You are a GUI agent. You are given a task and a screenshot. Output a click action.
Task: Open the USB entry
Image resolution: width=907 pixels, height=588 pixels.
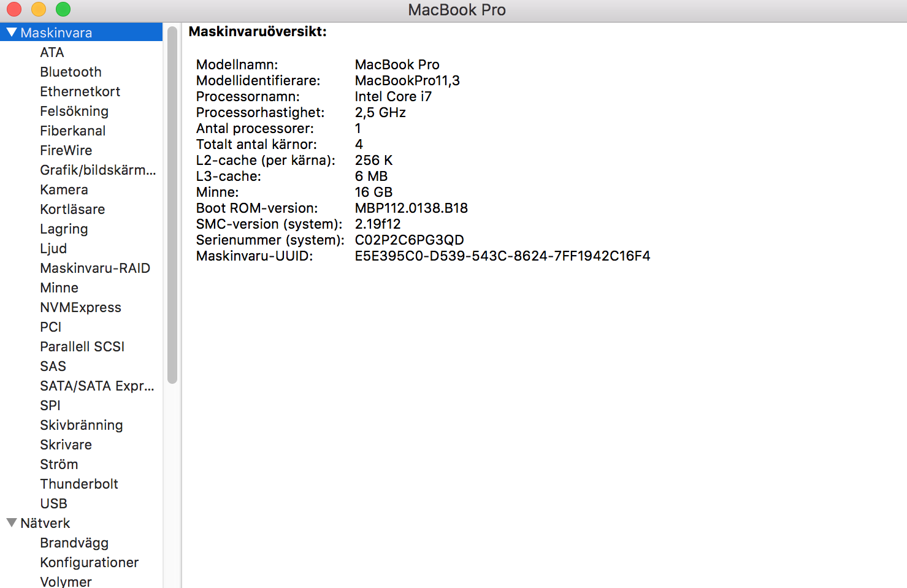(54, 503)
